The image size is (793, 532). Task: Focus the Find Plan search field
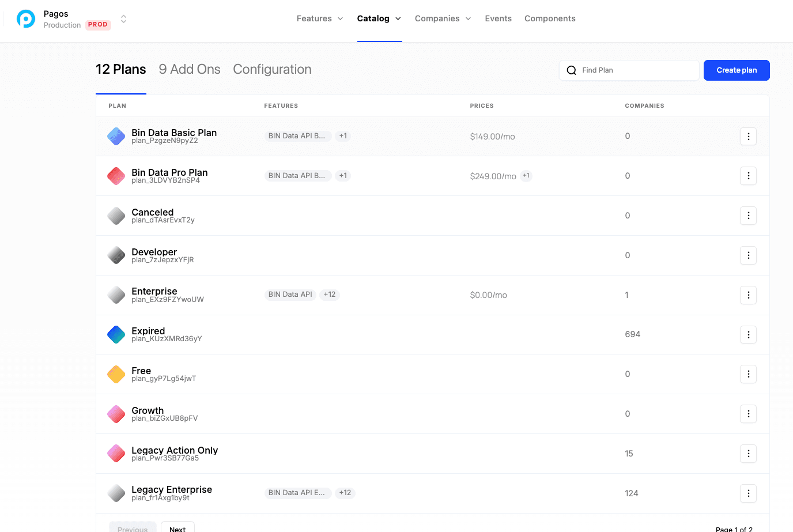pos(634,70)
